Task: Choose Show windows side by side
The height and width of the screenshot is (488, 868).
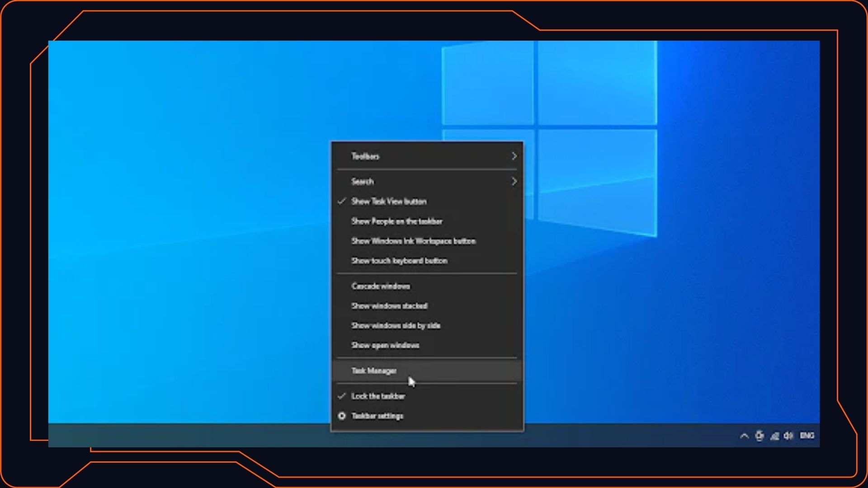Action: click(x=427, y=325)
